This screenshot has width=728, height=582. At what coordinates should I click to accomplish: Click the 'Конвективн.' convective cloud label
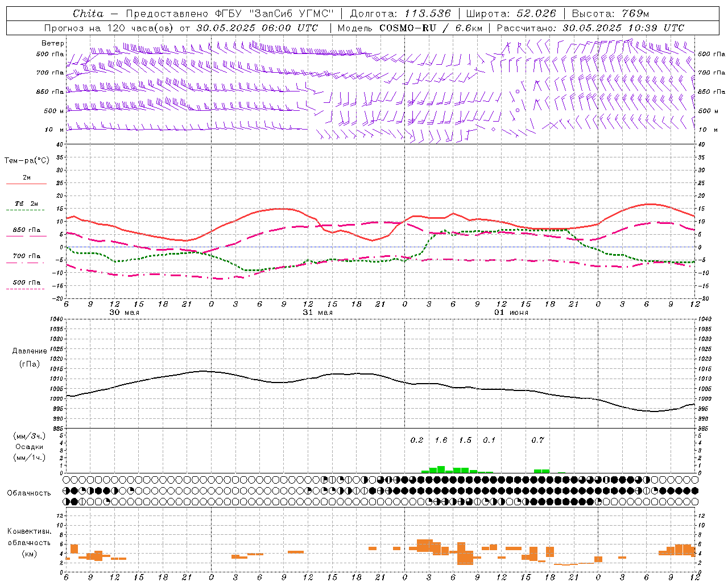(x=30, y=531)
